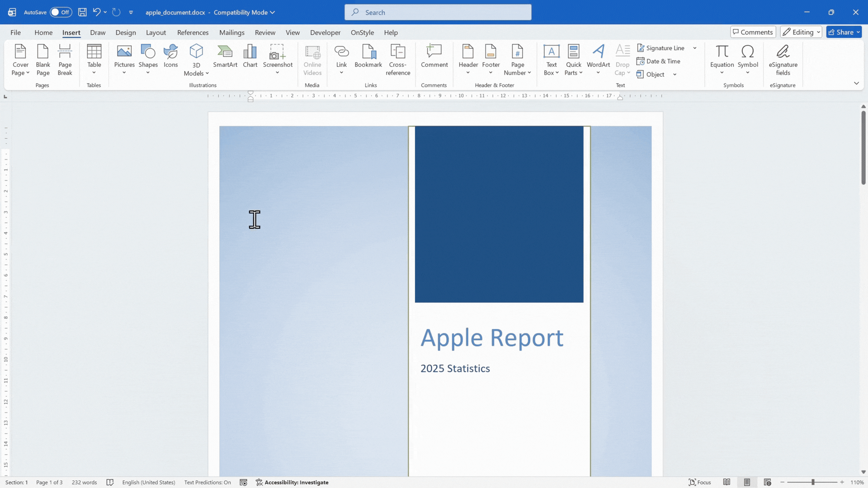Toggle Focus mode

point(699,482)
